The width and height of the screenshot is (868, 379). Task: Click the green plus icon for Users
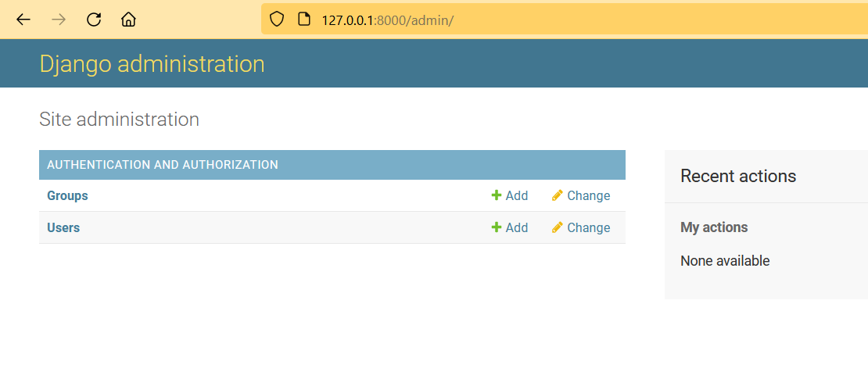click(496, 227)
